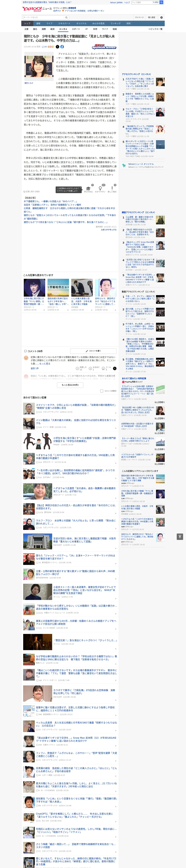Open the 速報 tab
Image resolution: width=186 pixels, height=868 pixels.
click(38, 24)
